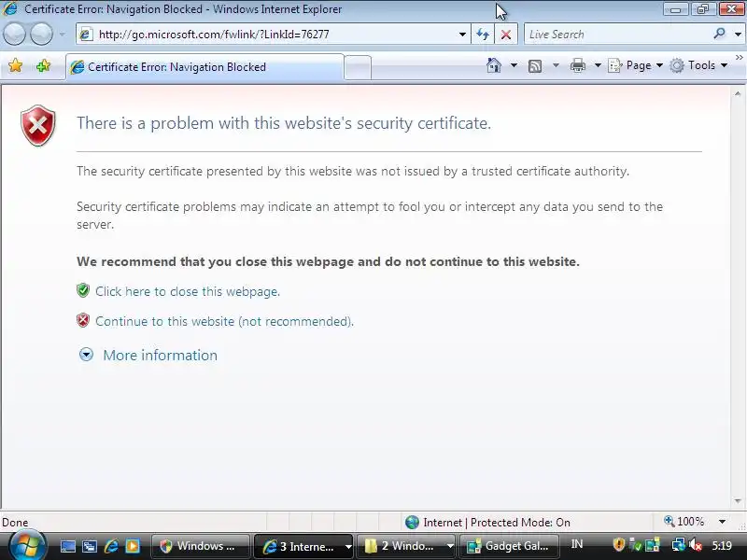The height and width of the screenshot is (560, 747).
Task: Click the network connection tray icon
Action: click(678, 545)
